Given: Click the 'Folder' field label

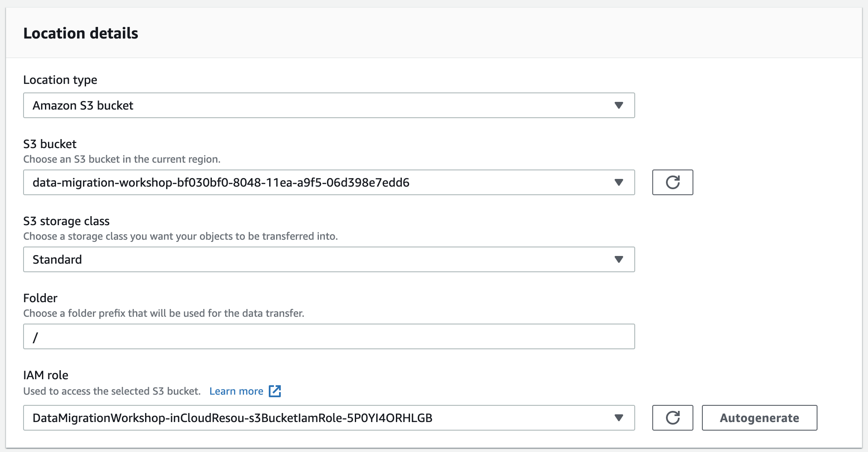Looking at the screenshot, I should click(40, 298).
